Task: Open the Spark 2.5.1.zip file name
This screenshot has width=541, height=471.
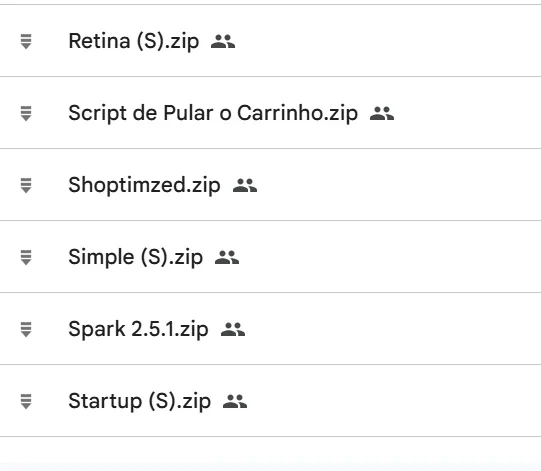Action: coord(138,329)
